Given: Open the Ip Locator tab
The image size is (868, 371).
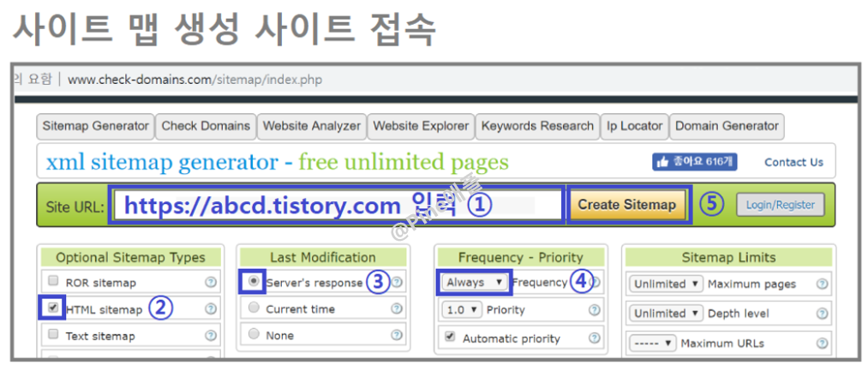Looking at the screenshot, I should tap(634, 126).
